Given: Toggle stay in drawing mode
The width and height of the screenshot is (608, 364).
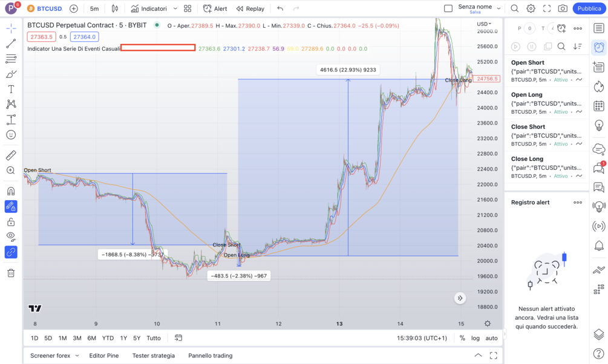Looking at the screenshot, I should tap(11, 207).
